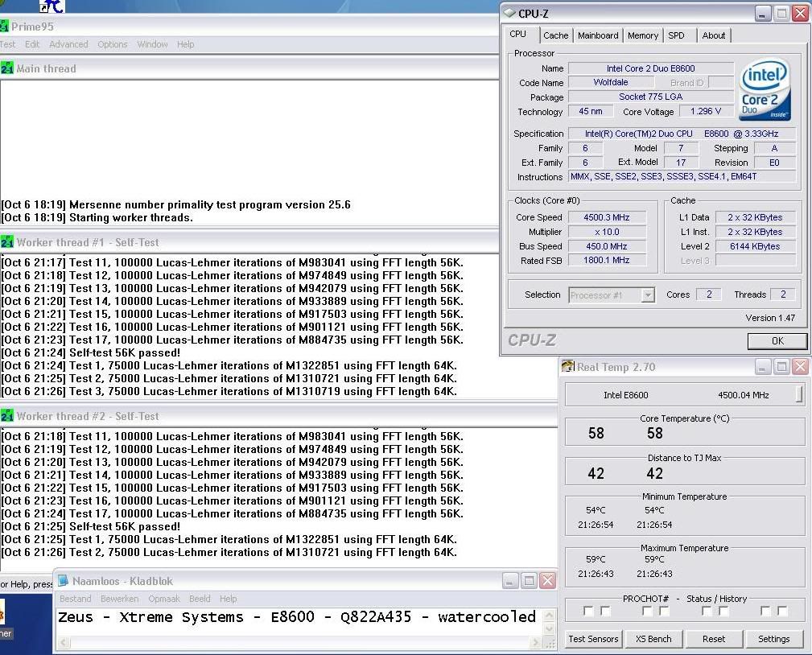
Task: Minimize the Real Temp window
Action: tap(762, 367)
